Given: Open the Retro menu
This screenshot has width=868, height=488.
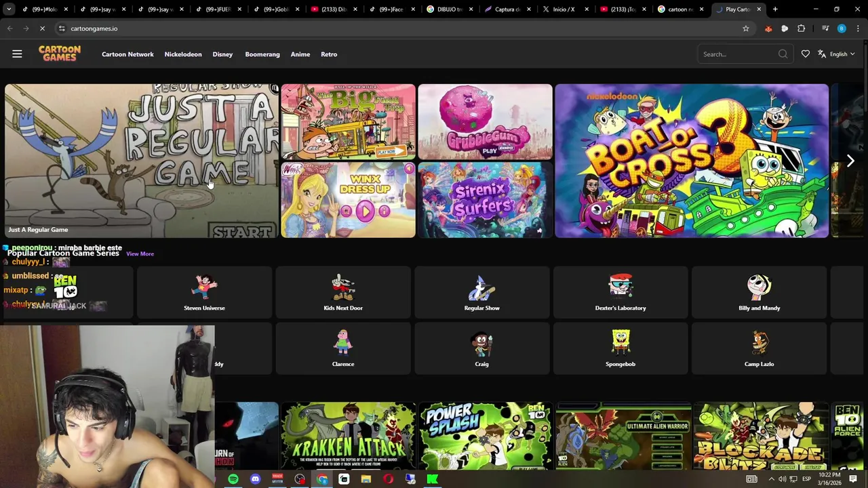Looking at the screenshot, I should (x=329, y=54).
